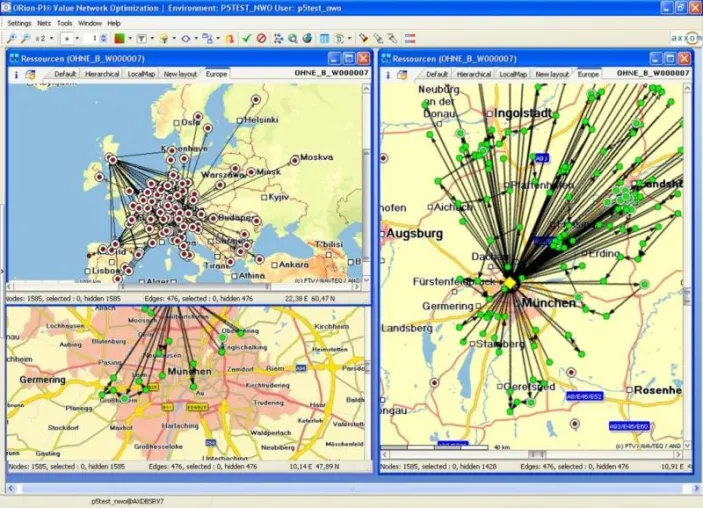Click the green checkmark toolbar icon
The height and width of the screenshot is (508, 703).
pyautogui.click(x=246, y=39)
